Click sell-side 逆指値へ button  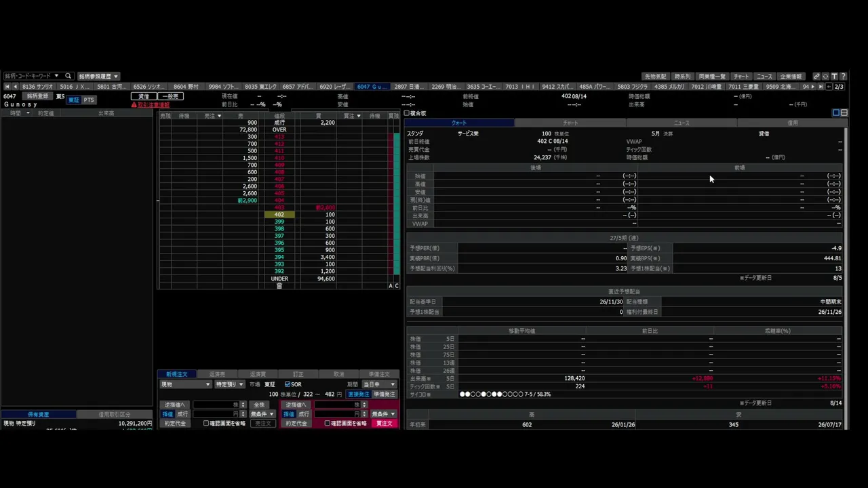[x=174, y=404]
